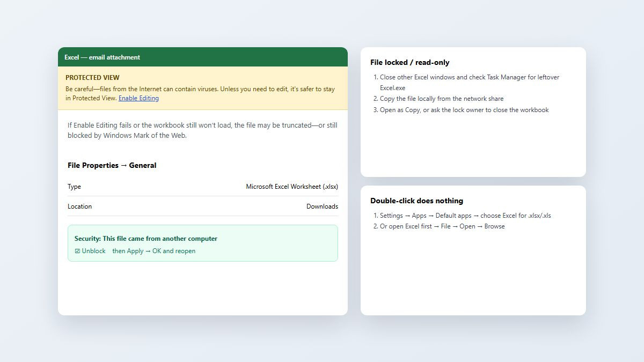Image resolution: width=644 pixels, height=362 pixels.
Task: Click the 'Be careful—files from the Internet' warning text
Action: pos(200,93)
